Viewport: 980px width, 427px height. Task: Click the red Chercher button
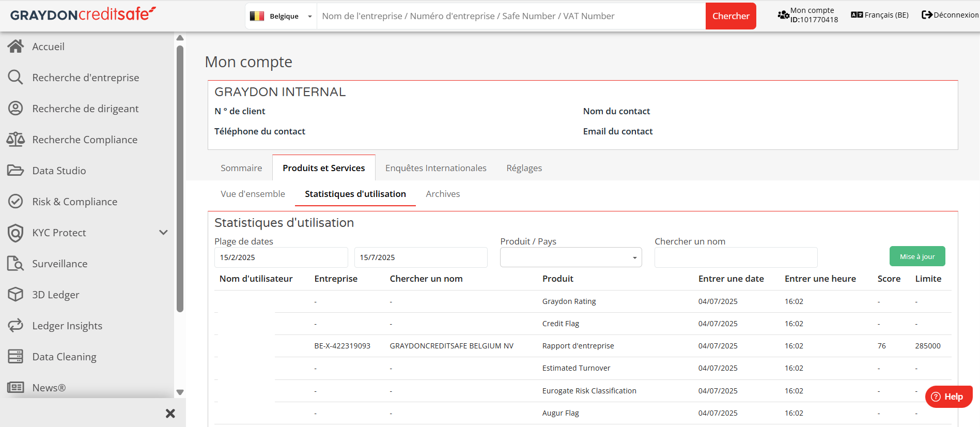[730, 16]
